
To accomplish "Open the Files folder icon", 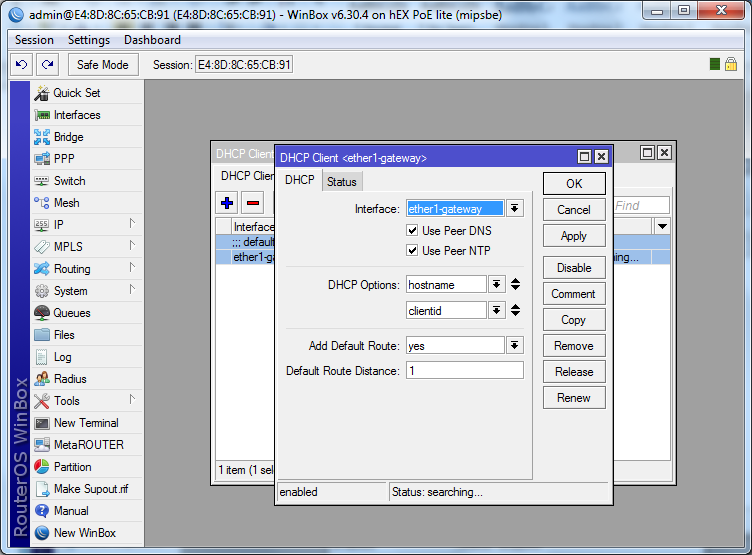I will pyautogui.click(x=42, y=335).
